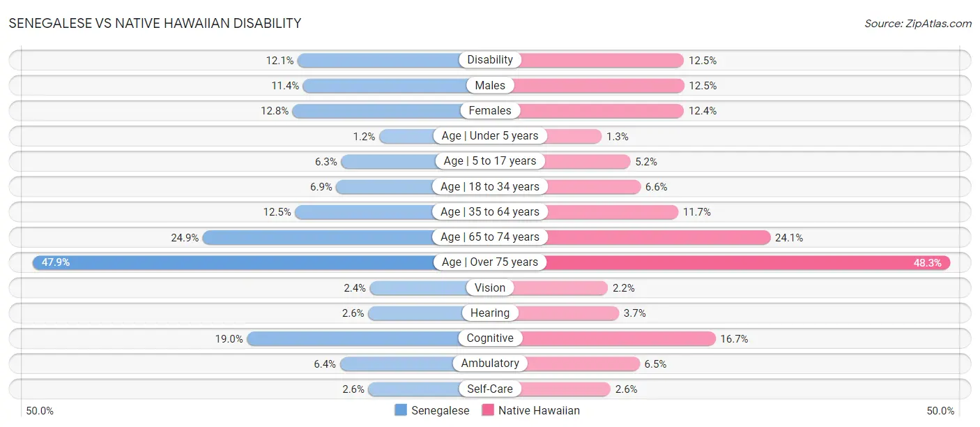Select the Hearing category label

pos(490,313)
